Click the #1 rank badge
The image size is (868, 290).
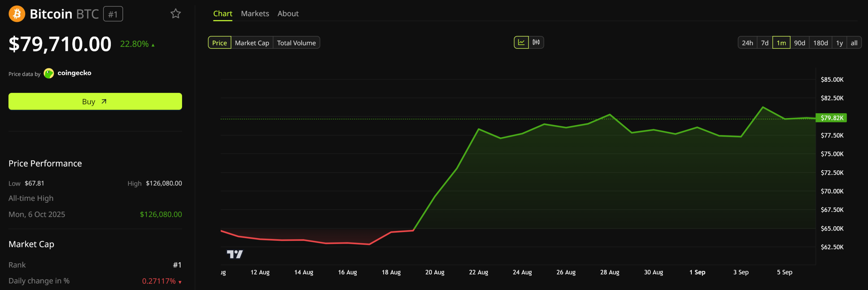113,14
